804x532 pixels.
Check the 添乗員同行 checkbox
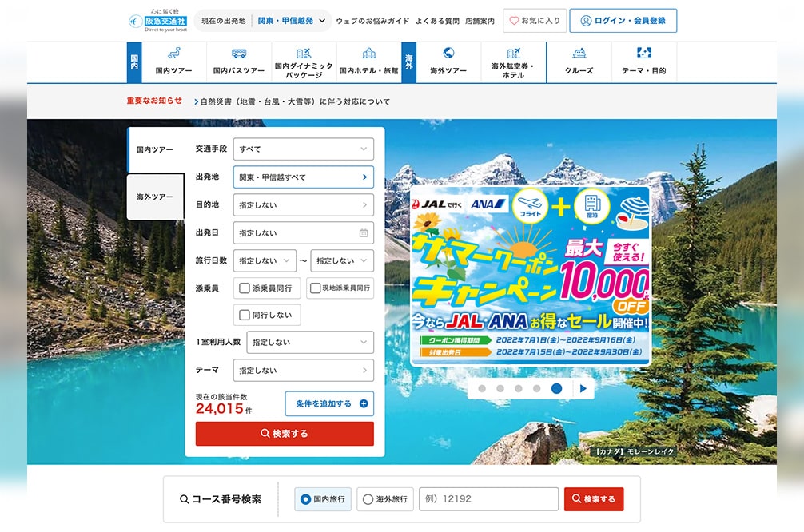245,288
